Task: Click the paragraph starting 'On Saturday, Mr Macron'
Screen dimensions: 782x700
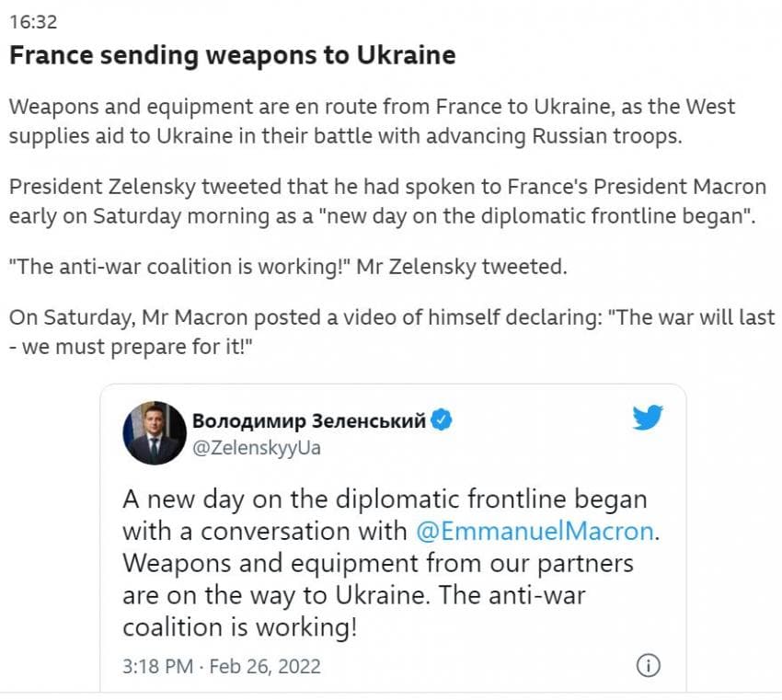Action: coord(391,331)
